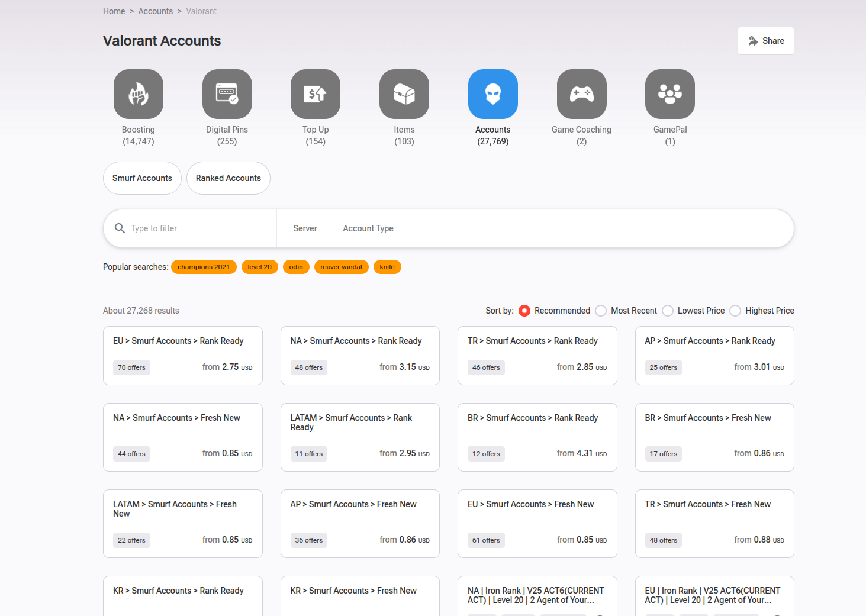
Task: Open the Smurf Accounts tab
Action: [x=142, y=178]
